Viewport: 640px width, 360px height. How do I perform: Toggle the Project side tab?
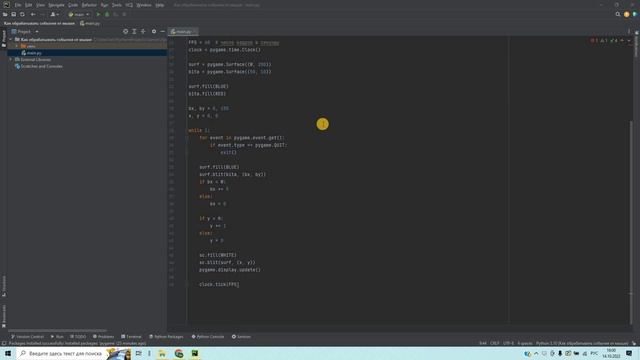[x=4, y=38]
